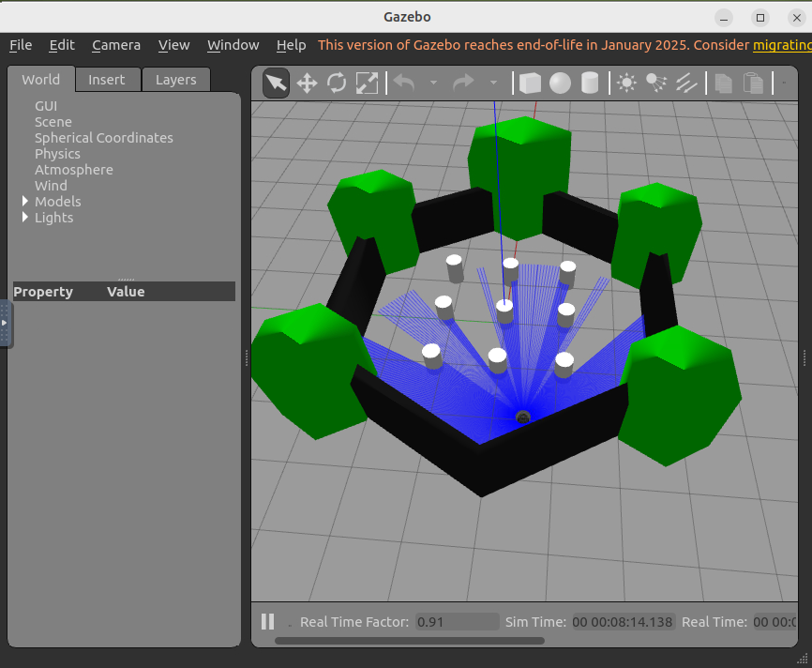The width and height of the screenshot is (812, 668).
Task: Add a directional light
Action: [x=686, y=83]
